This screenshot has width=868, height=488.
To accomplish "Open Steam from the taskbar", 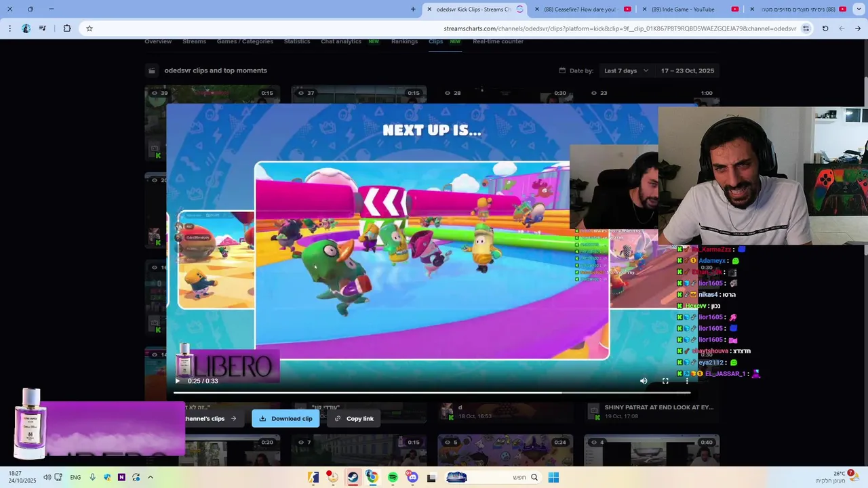I will click(x=353, y=477).
